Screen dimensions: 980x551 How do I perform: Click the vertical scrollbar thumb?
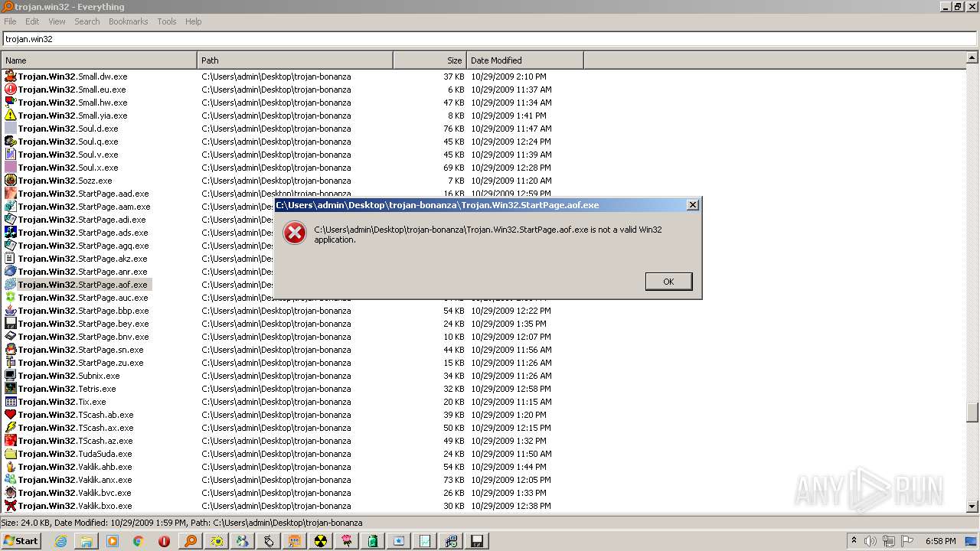coord(972,412)
